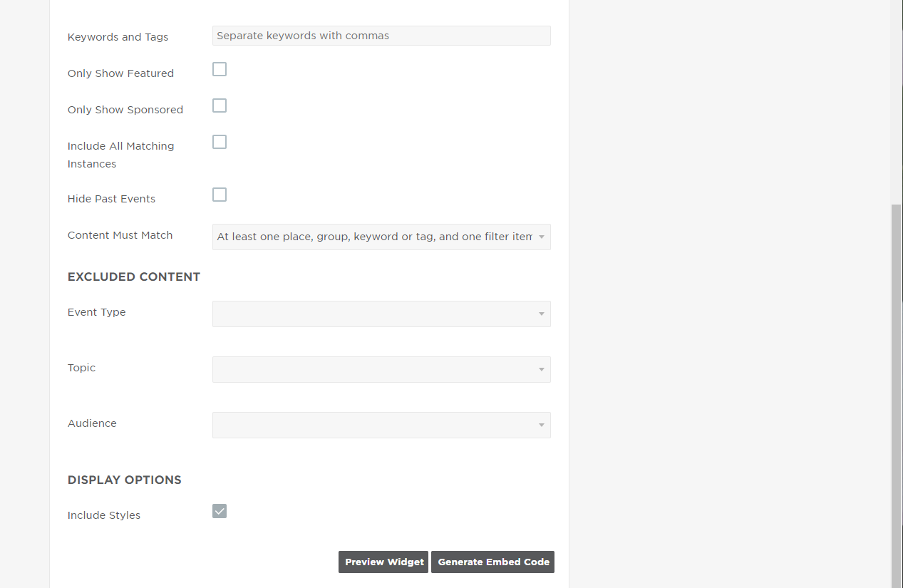Click the Keywords and Tags input field
Image resolution: width=903 pixels, height=588 pixels.
tap(381, 35)
